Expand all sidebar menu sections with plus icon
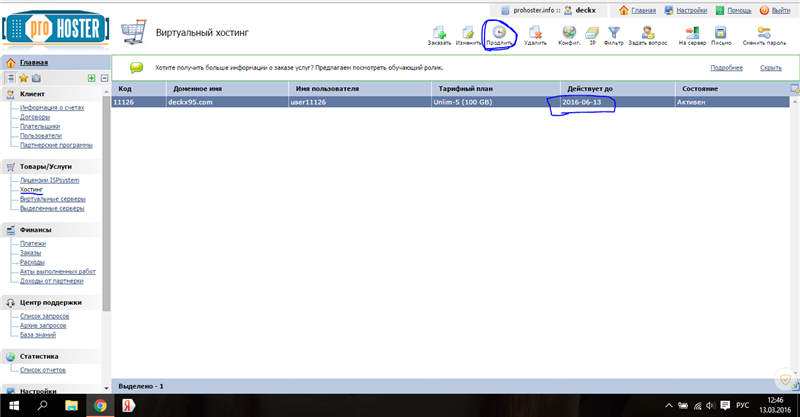The width and height of the screenshot is (800, 417). click(91, 78)
